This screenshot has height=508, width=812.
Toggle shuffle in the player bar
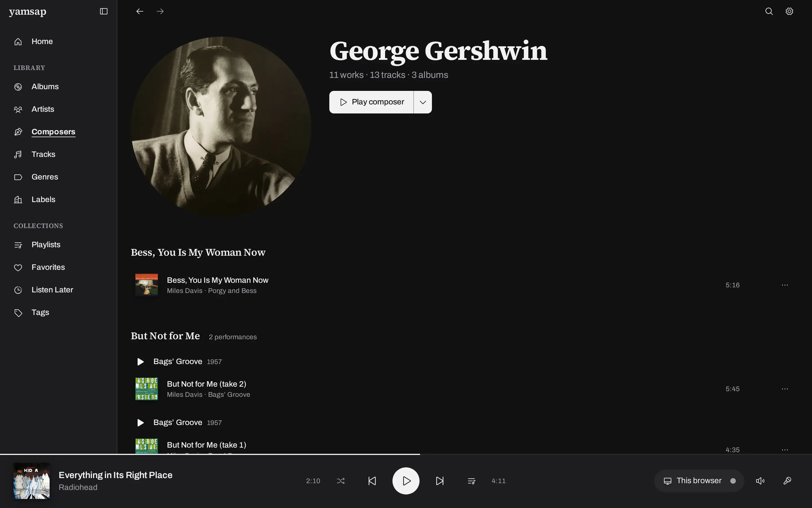340,481
